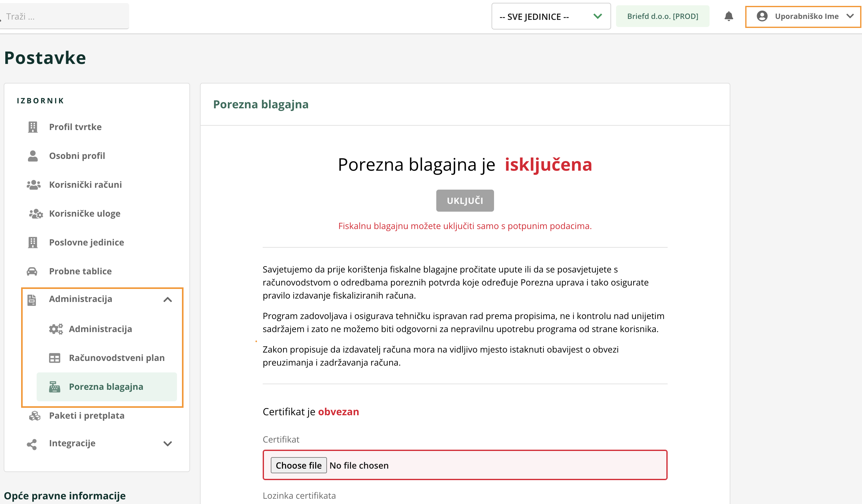
Task: Open the SVE JEDINICE dropdown
Action: point(551,16)
